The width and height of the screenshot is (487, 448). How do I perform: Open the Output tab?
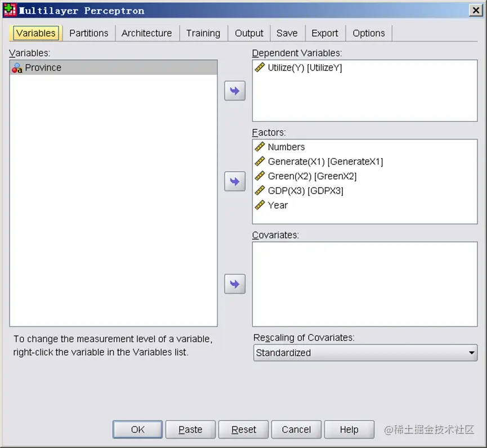point(249,33)
